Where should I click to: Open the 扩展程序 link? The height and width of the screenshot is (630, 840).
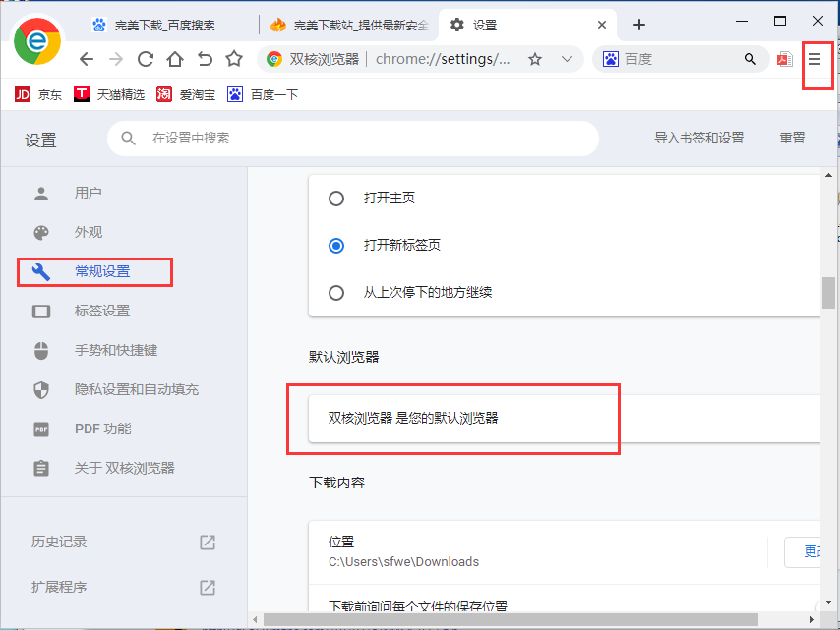click(118, 588)
